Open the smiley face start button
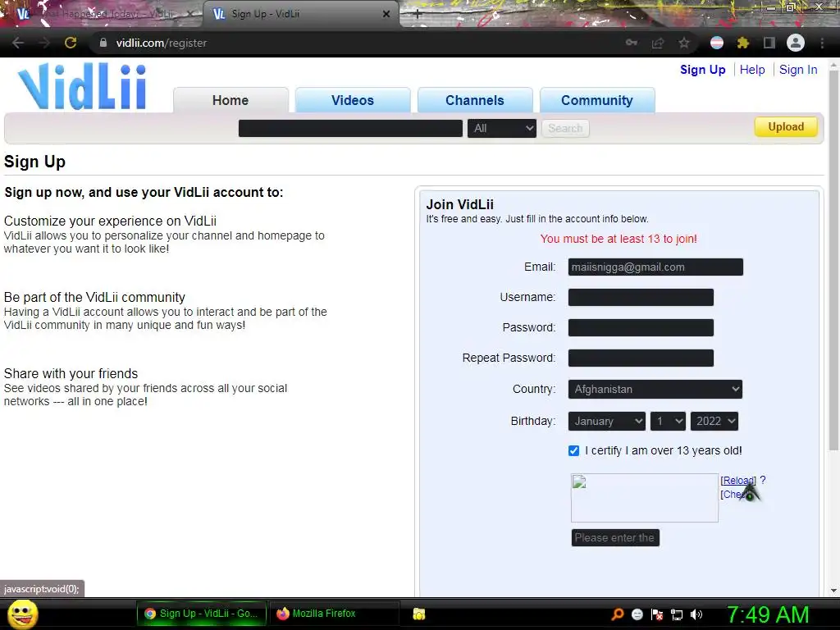Viewport: 840px width, 630px height. pos(23,614)
